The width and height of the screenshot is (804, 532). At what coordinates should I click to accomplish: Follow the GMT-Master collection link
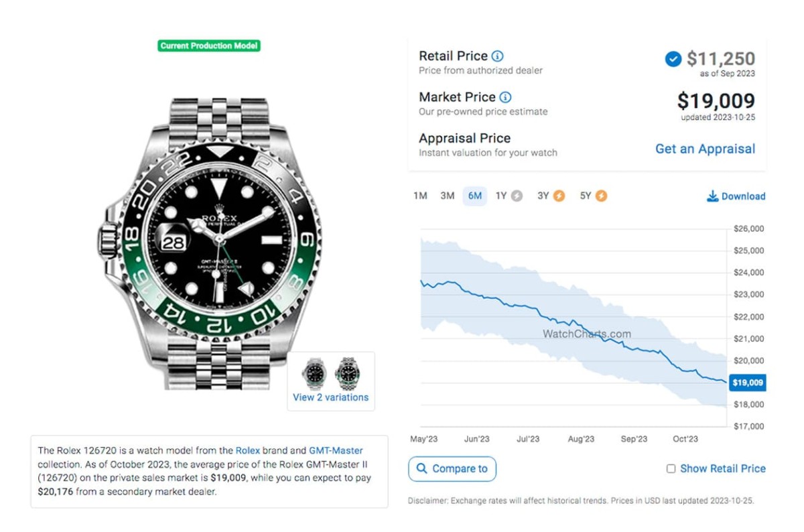coord(336,451)
